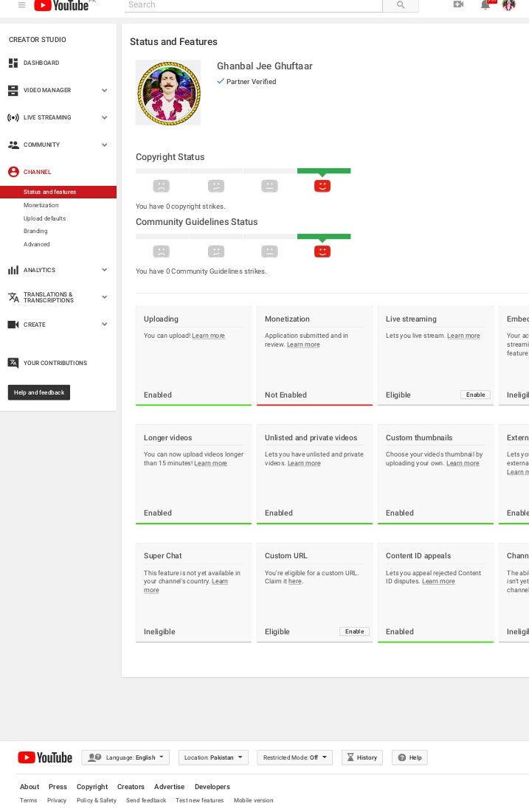Click the Live Streaming broadcast icon
Viewport: 529px width, 812px height.
coord(13,117)
